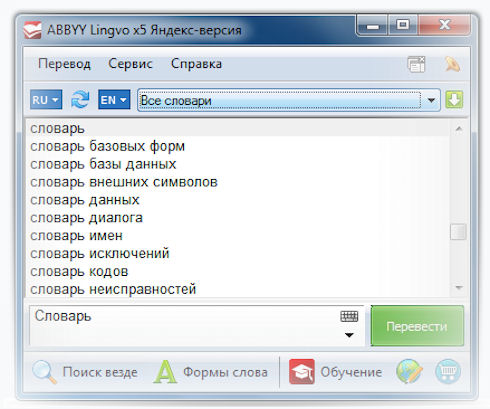Open the Перевод menu
The height and width of the screenshot is (409, 490).
(x=64, y=64)
